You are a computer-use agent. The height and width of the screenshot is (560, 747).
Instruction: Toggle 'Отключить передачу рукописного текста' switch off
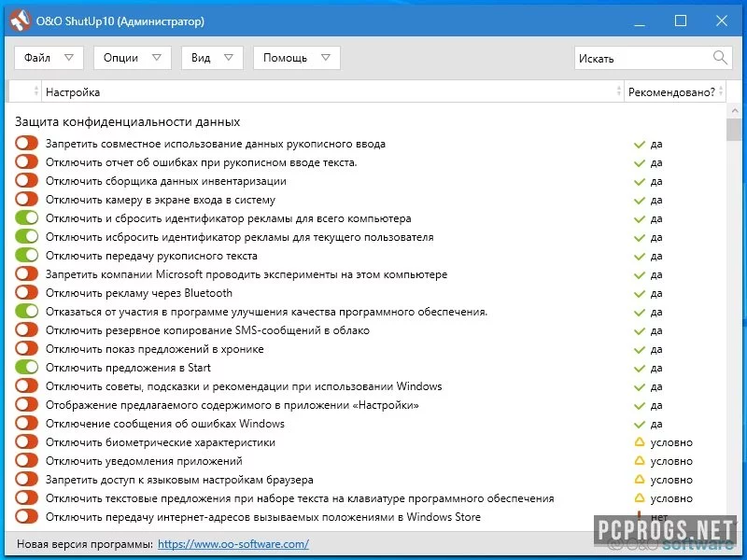(x=26, y=255)
